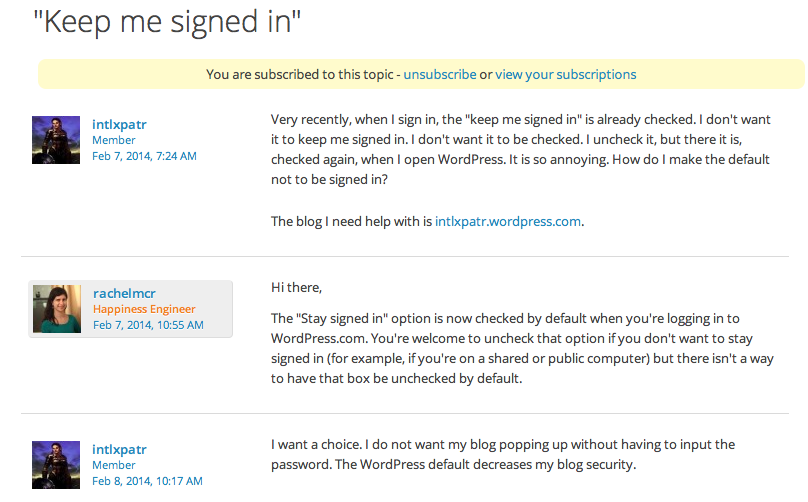The height and width of the screenshot is (502, 808).
Task: Visit the intlxpatr.wordpress.com blog link
Action: [x=508, y=221]
